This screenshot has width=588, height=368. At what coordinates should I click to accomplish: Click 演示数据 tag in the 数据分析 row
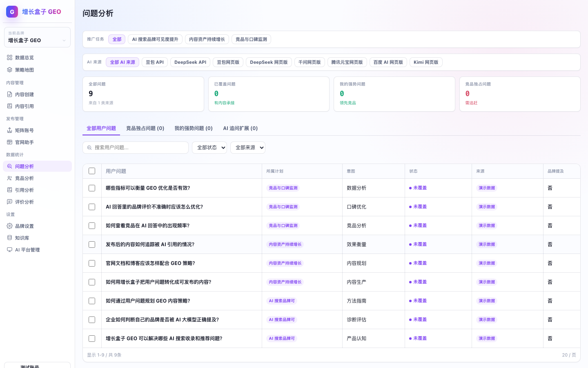click(x=487, y=188)
